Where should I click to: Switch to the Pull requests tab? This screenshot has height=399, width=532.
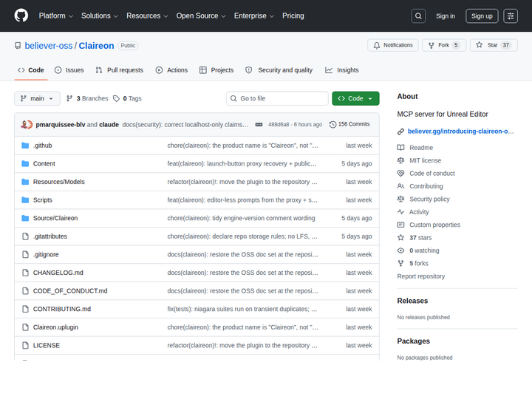[120, 70]
